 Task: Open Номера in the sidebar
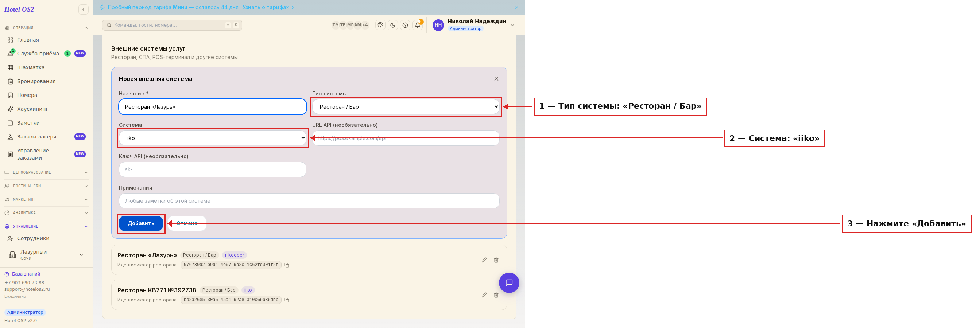(46, 95)
